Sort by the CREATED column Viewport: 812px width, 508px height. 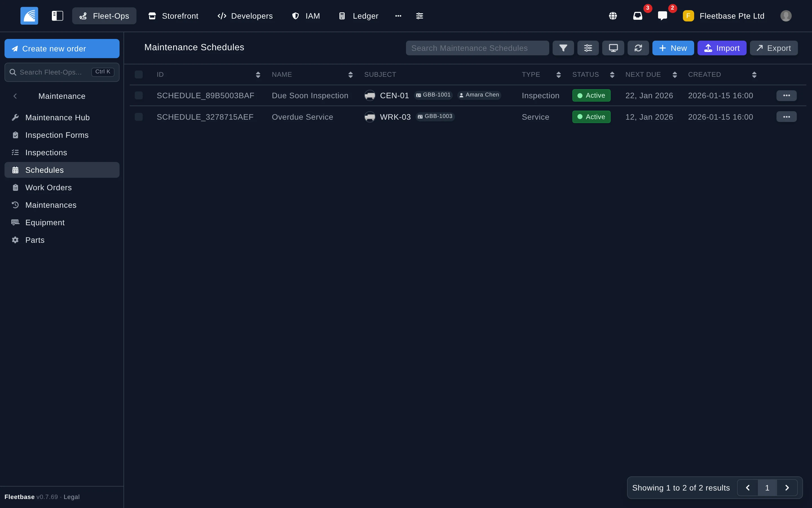click(x=754, y=75)
